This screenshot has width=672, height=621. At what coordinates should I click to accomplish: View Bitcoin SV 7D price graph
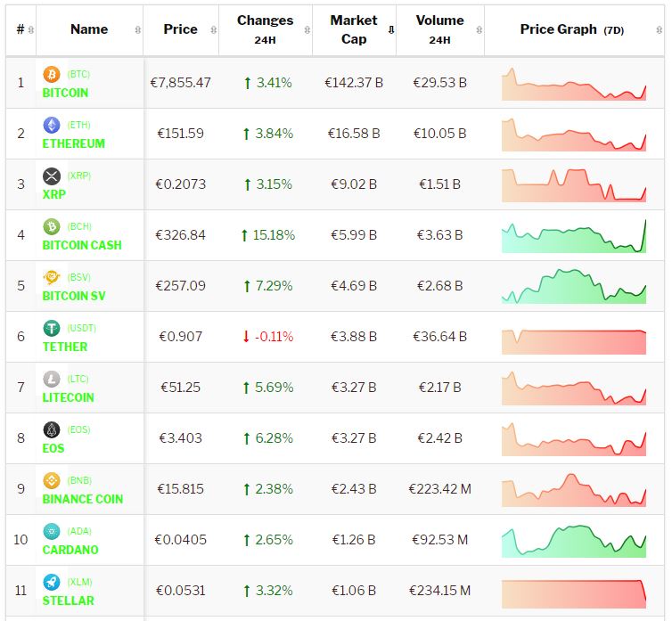[574, 286]
